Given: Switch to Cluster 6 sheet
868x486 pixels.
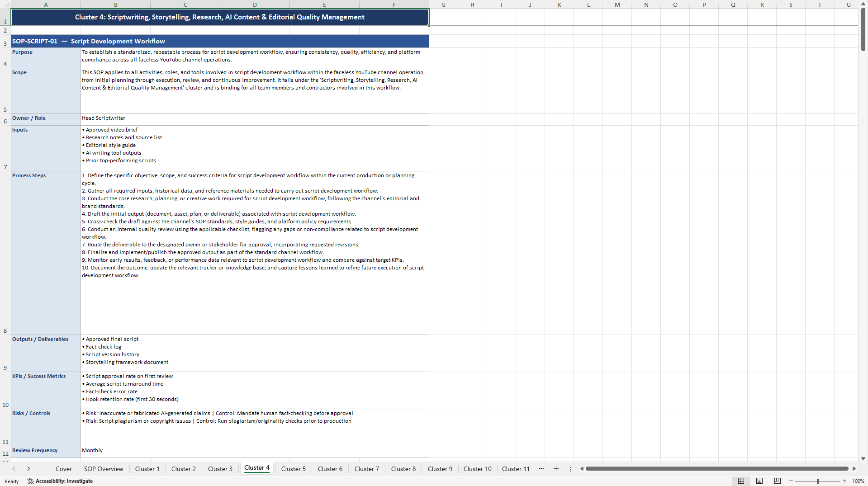Looking at the screenshot, I should [330, 469].
